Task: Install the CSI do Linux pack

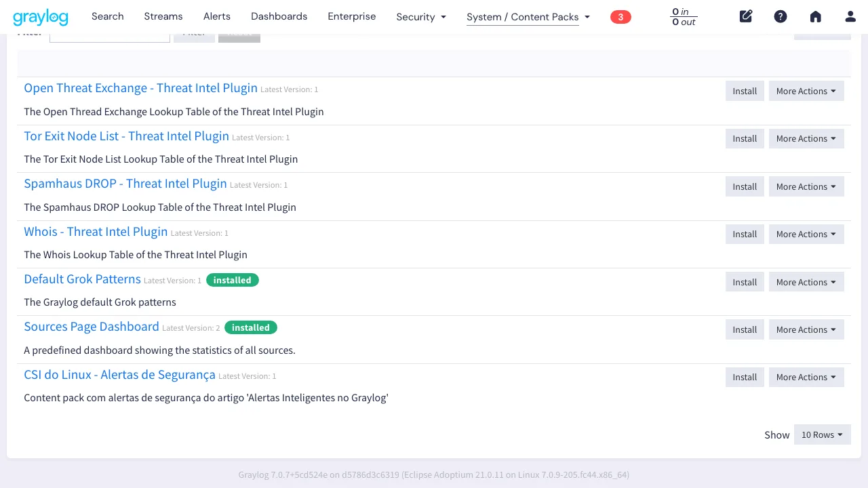Action: click(x=745, y=377)
